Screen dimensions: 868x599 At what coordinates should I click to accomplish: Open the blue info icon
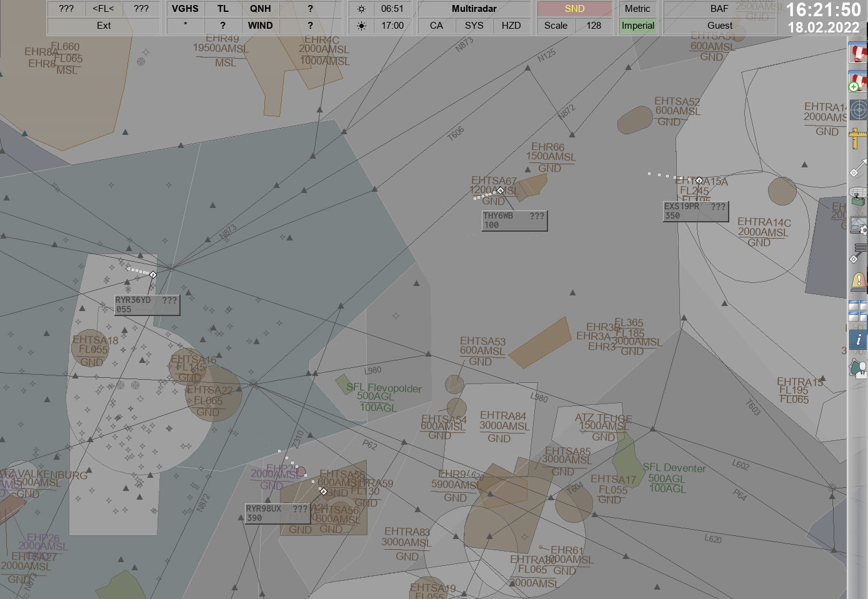[x=858, y=339]
